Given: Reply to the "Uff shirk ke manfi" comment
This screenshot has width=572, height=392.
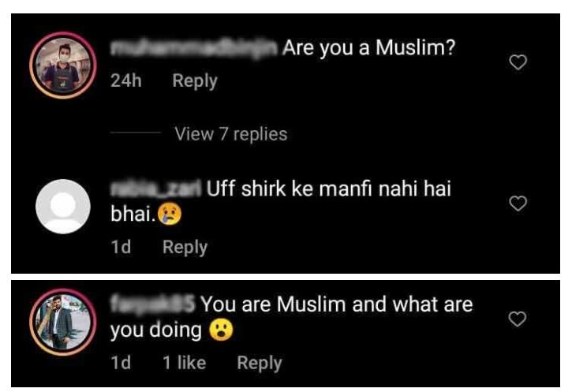Looking at the screenshot, I should coord(185,247).
